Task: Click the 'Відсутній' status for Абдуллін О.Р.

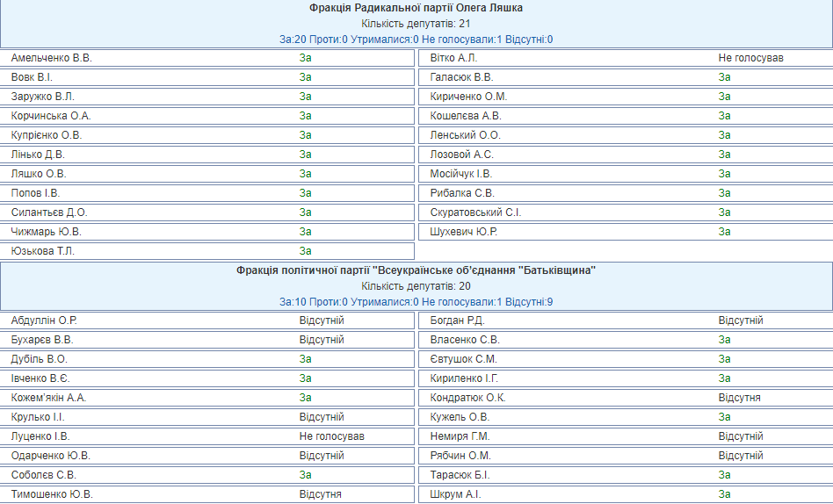Action: 321,320
